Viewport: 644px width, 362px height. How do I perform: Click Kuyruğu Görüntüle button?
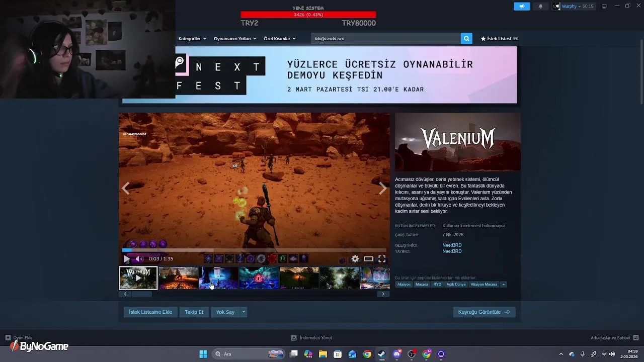[x=484, y=312]
